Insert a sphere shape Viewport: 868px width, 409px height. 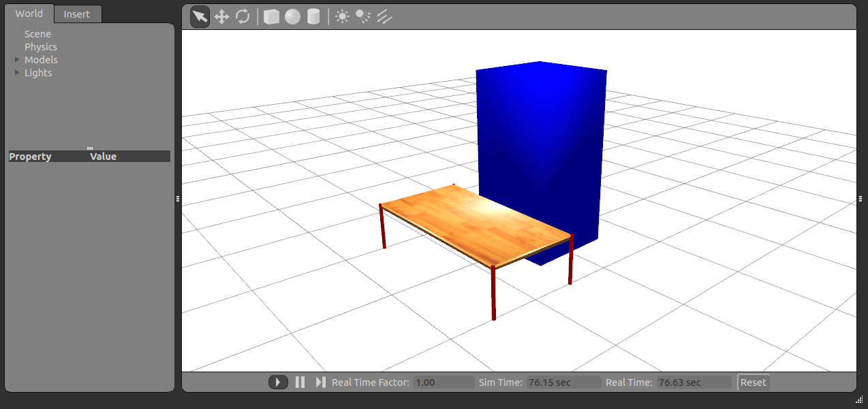point(292,17)
